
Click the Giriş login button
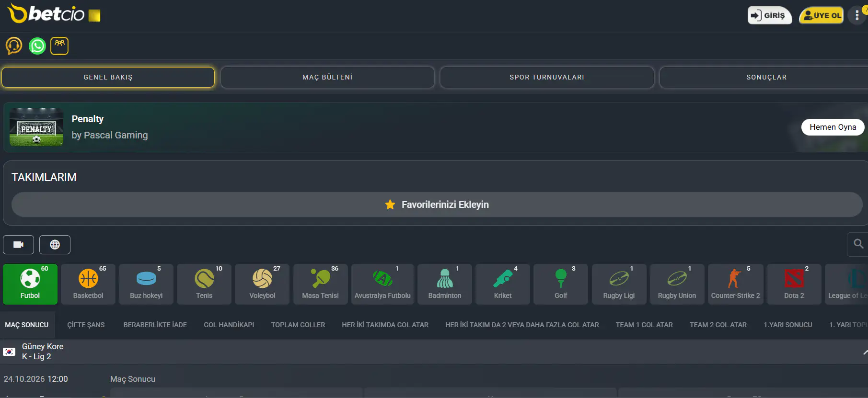769,15
